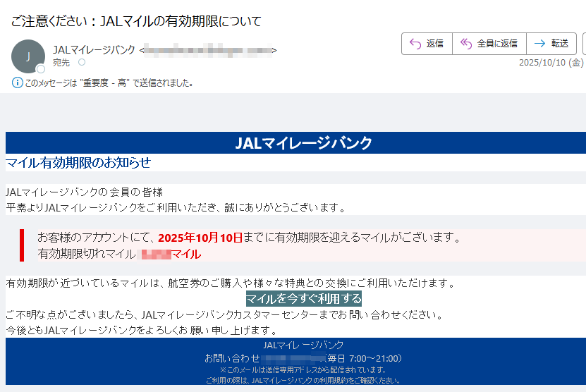Click the ご利用の際は利用規約 footer note

303,381
